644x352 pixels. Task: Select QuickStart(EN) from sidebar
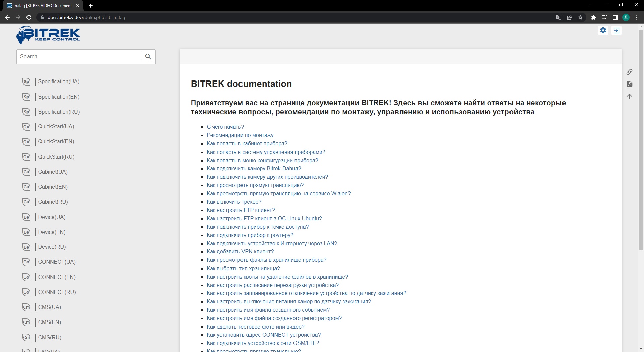point(56,141)
